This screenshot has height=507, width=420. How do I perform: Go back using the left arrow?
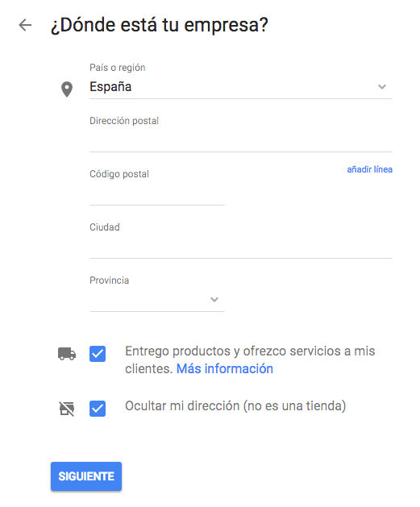coord(25,25)
